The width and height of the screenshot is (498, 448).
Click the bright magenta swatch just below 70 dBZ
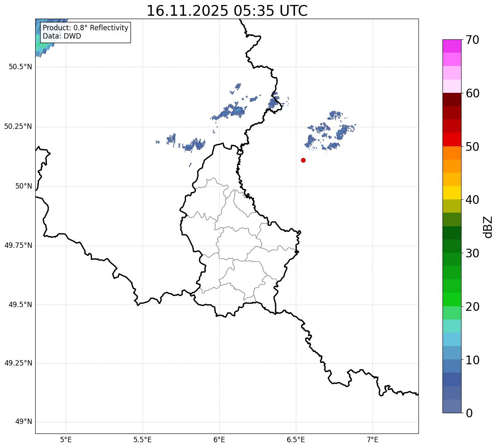point(452,46)
